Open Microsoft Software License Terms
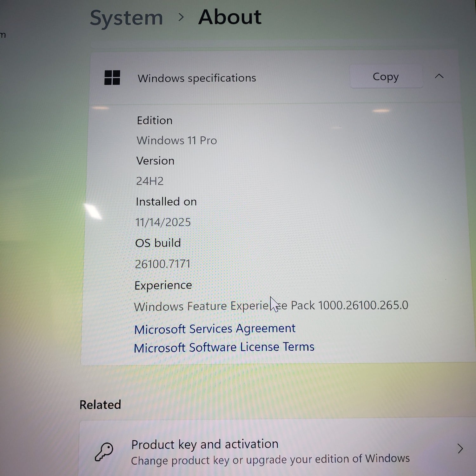 click(x=224, y=347)
